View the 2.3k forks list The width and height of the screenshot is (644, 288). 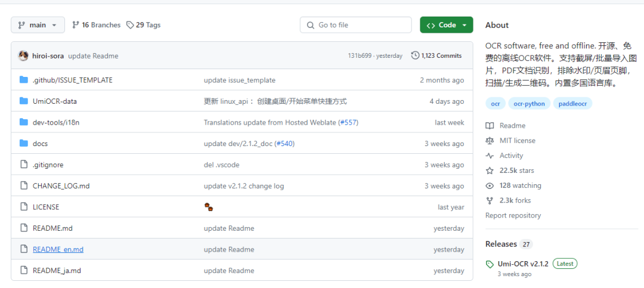click(515, 200)
